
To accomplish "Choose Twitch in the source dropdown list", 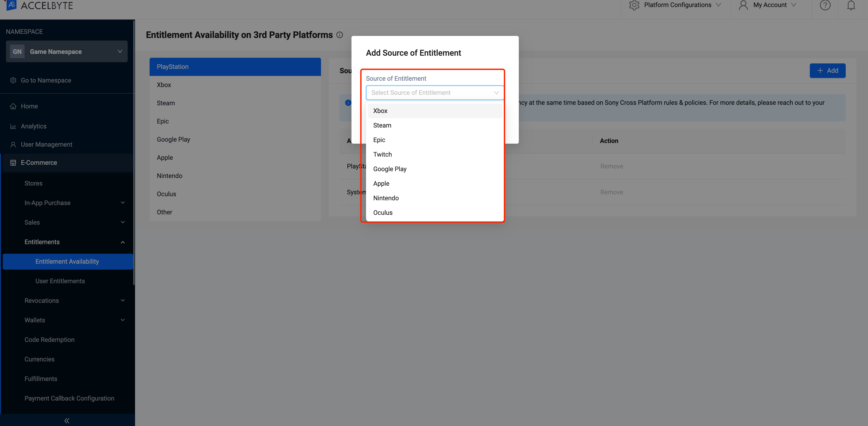I will pyautogui.click(x=435, y=154).
